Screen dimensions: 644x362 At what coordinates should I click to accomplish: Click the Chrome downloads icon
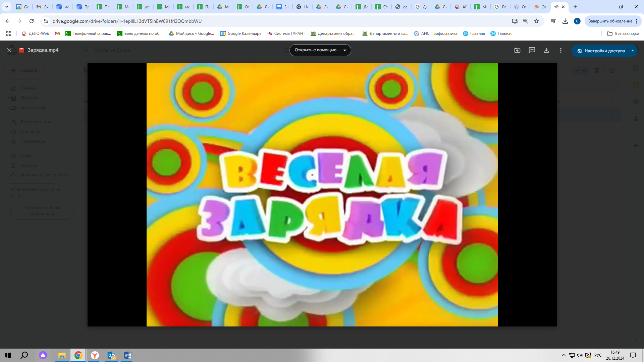(x=565, y=21)
